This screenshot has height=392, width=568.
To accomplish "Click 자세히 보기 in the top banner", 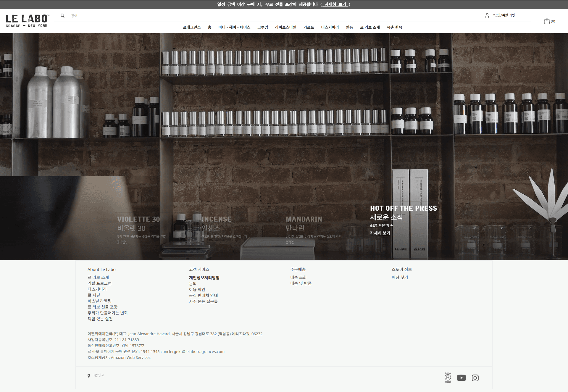I will coord(335,4).
